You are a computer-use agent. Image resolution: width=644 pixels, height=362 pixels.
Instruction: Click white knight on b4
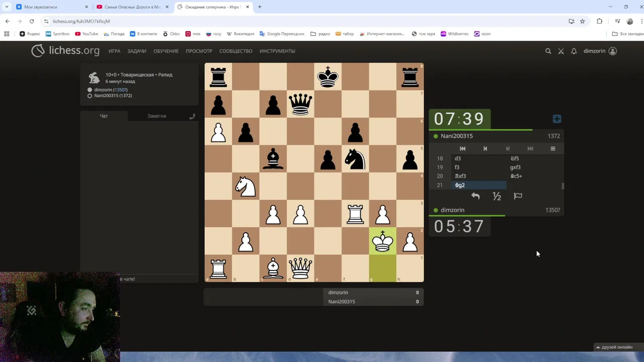pos(246,186)
